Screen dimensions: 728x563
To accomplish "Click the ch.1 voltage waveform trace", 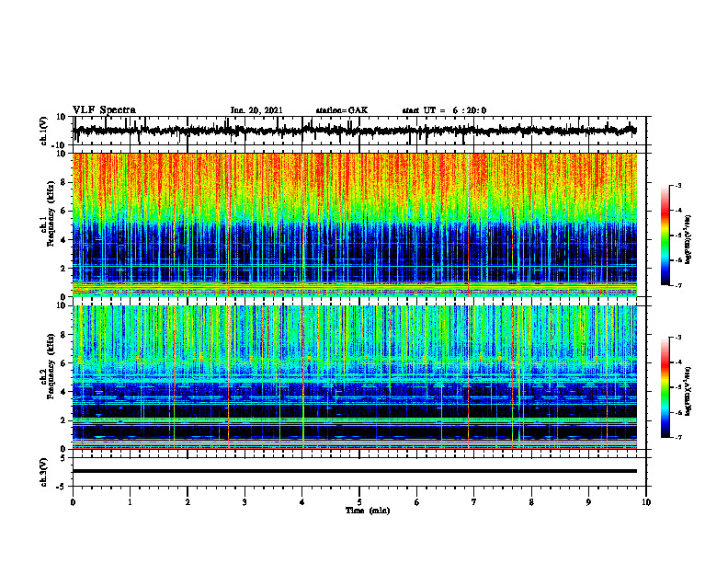I will 355,131.
